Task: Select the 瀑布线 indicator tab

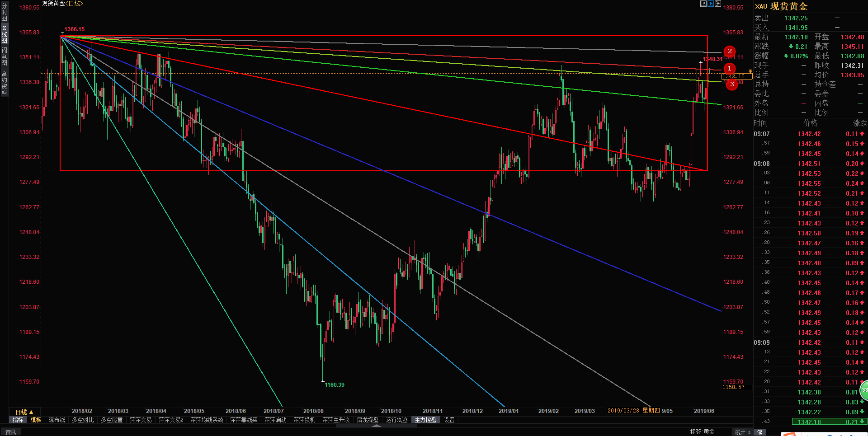Action: coord(57,420)
